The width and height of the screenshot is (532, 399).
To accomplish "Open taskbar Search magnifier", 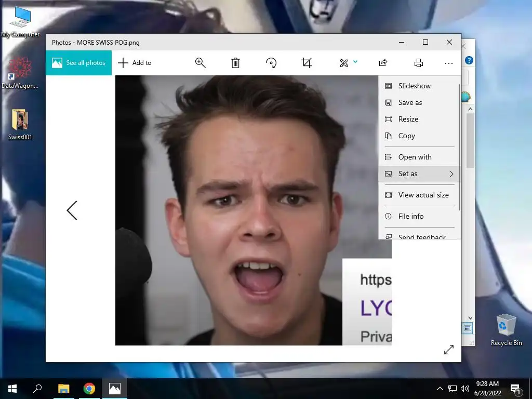I will (x=37, y=389).
